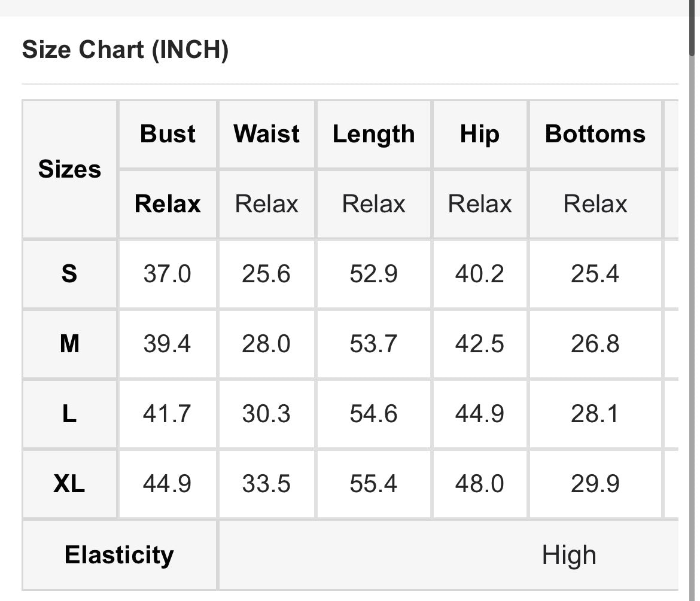Select the S size row label

[69, 274]
